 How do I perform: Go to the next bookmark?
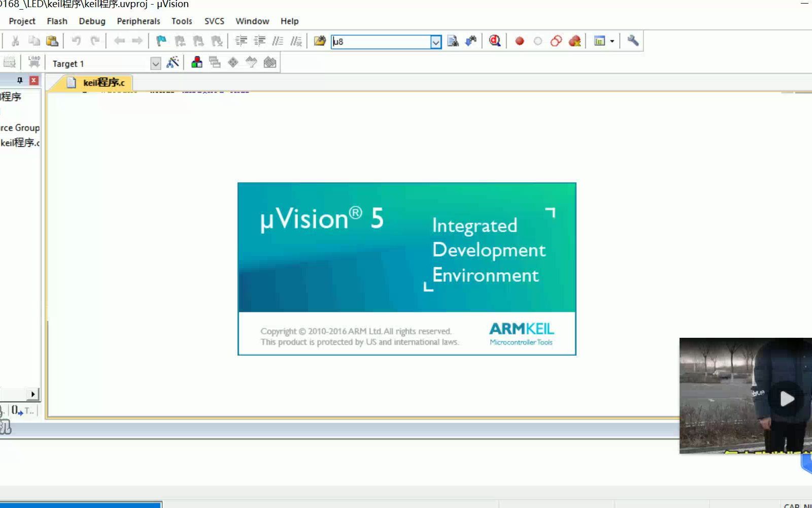tap(198, 41)
